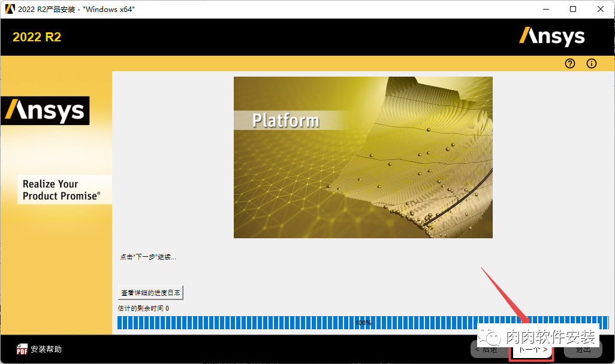Minimize the installer window
The image size is (615, 364).
546,9
